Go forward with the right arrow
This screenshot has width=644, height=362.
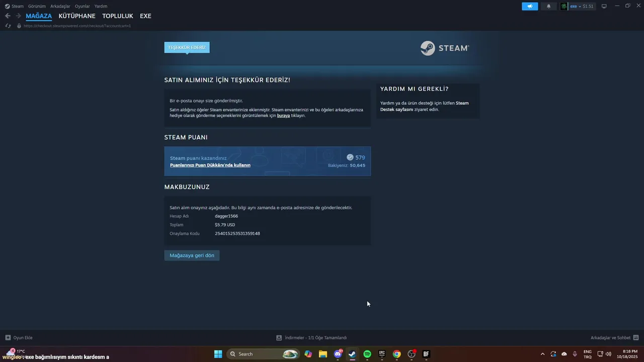point(18,16)
